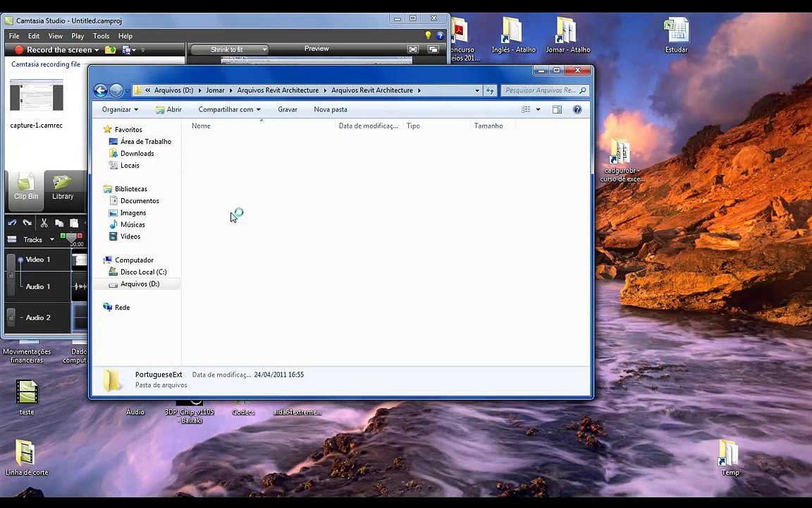812x508 pixels.
Task: Click the scissors Cut icon
Action: pyautogui.click(x=44, y=223)
